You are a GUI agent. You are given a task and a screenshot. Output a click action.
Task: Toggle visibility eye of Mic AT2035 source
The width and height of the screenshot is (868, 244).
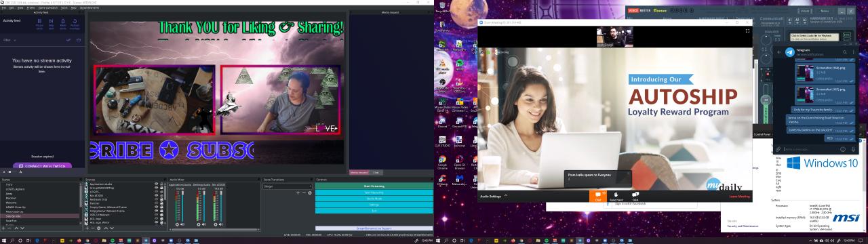click(x=156, y=195)
